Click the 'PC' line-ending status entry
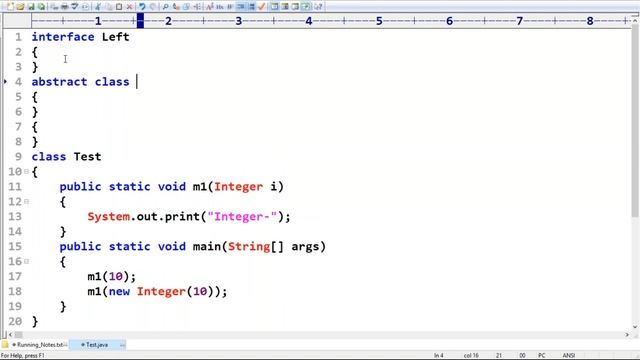640x360 pixels. [x=542, y=356]
